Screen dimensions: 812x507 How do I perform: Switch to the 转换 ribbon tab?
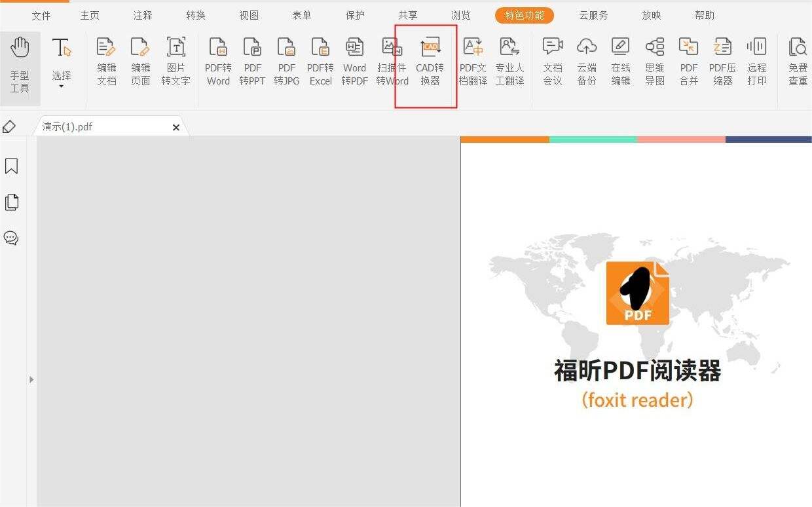(194, 14)
